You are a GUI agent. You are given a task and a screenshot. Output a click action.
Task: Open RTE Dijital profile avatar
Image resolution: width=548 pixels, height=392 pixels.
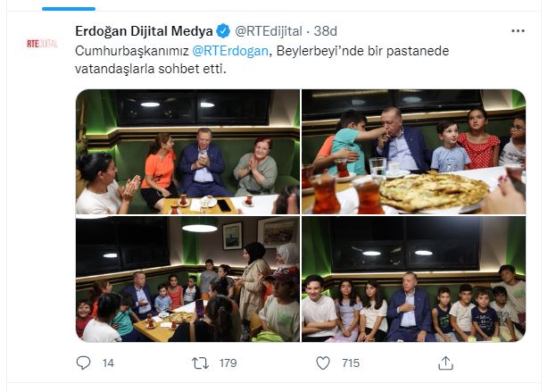42,44
